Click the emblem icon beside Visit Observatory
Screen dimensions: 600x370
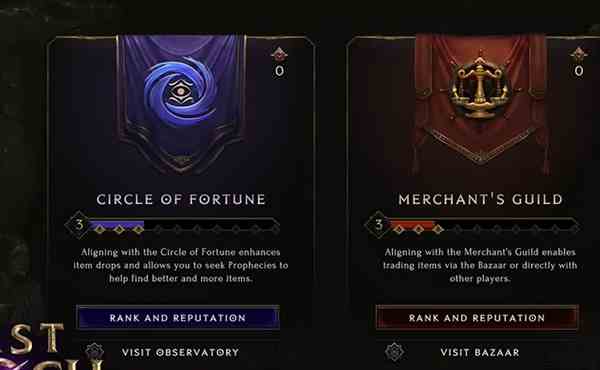94,352
